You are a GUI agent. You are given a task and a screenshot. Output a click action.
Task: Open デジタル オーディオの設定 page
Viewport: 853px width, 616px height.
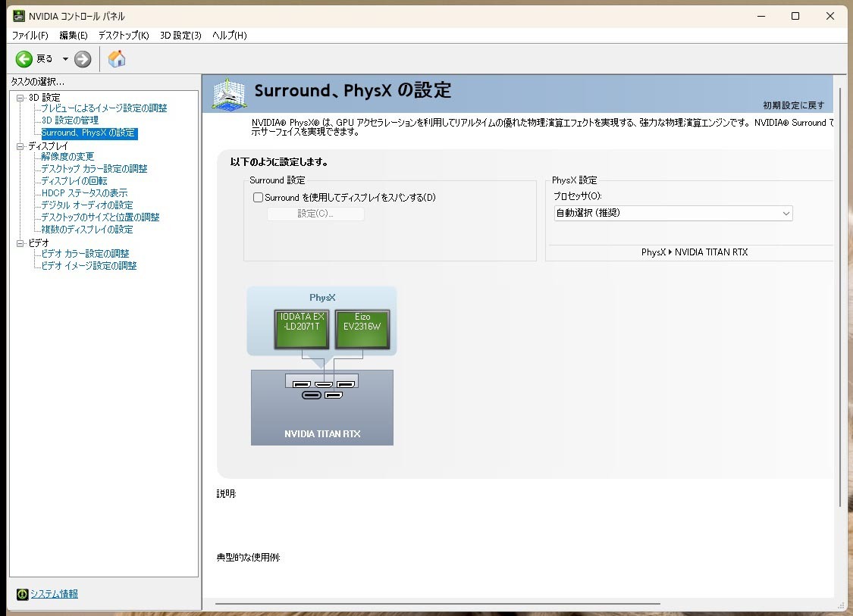pos(87,205)
